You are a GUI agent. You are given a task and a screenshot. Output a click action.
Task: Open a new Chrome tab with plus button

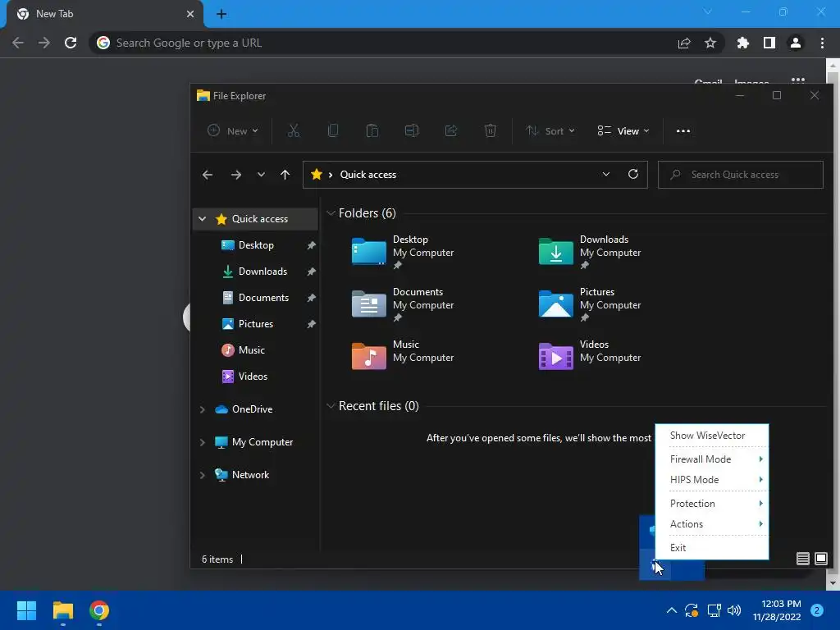click(221, 14)
